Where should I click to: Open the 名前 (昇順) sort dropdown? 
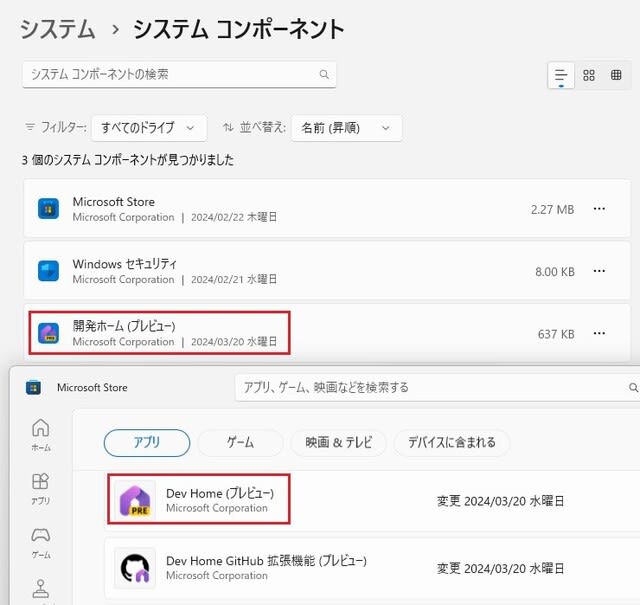pyautogui.click(x=347, y=128)
